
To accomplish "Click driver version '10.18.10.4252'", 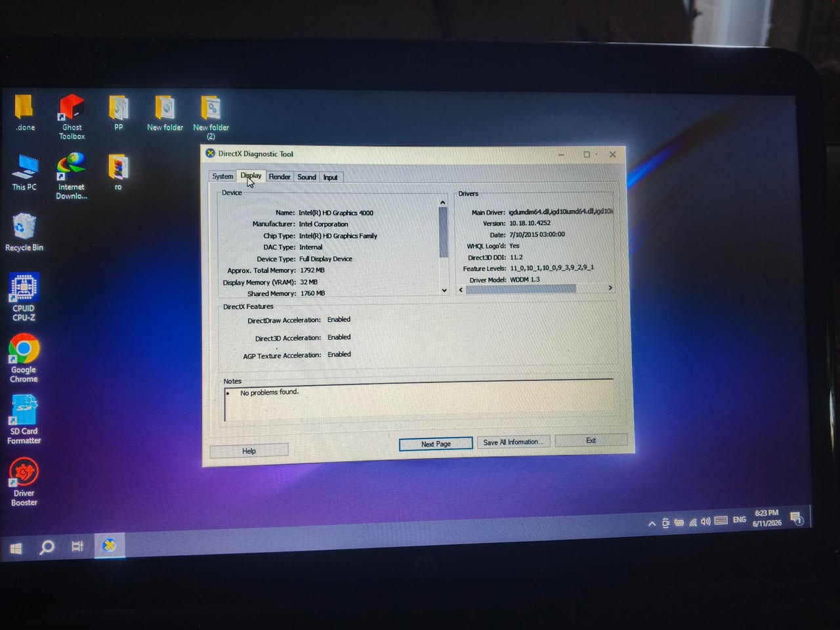I will [530, 223].
